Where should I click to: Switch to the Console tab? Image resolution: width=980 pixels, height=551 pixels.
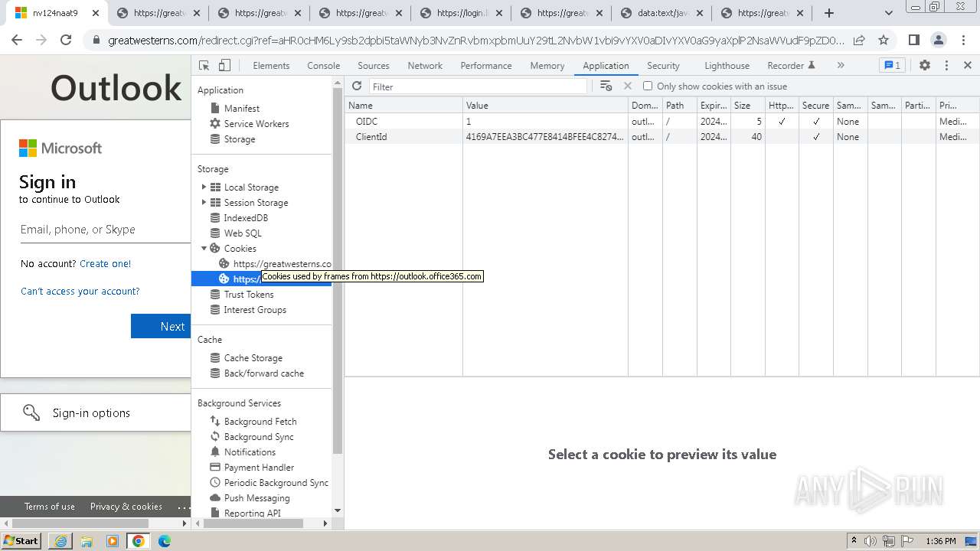point(323,66)
